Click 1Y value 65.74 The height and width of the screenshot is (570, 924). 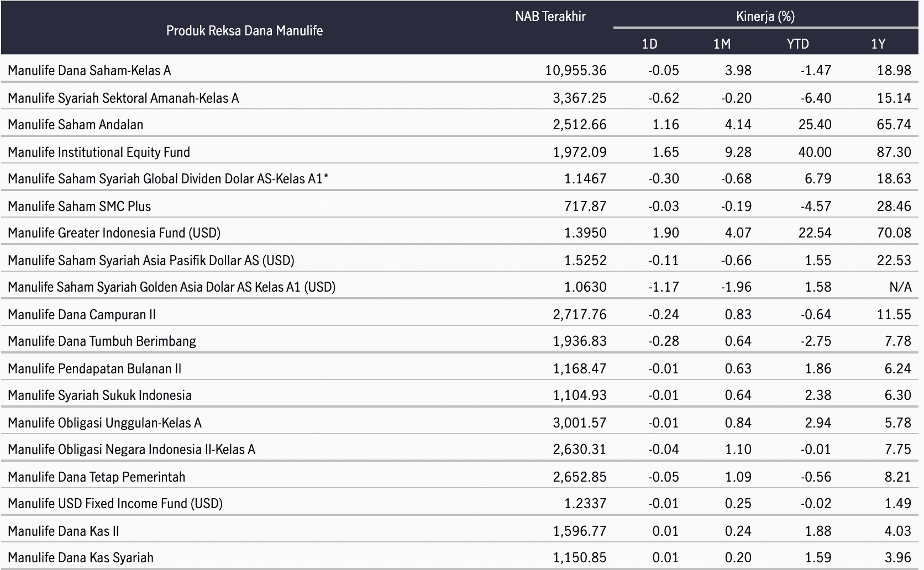tap(894, 124)
